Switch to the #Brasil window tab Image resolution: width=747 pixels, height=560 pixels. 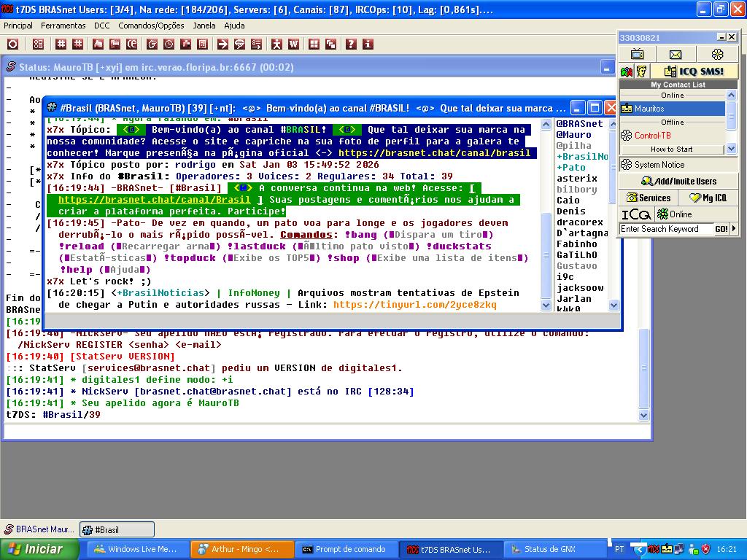tap(117, 530)
